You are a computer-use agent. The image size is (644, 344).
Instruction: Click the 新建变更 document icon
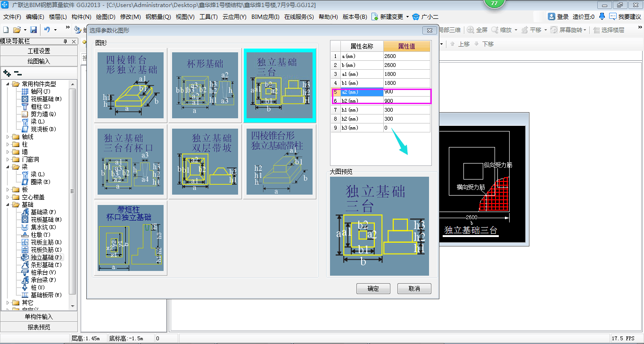point(375,16)
